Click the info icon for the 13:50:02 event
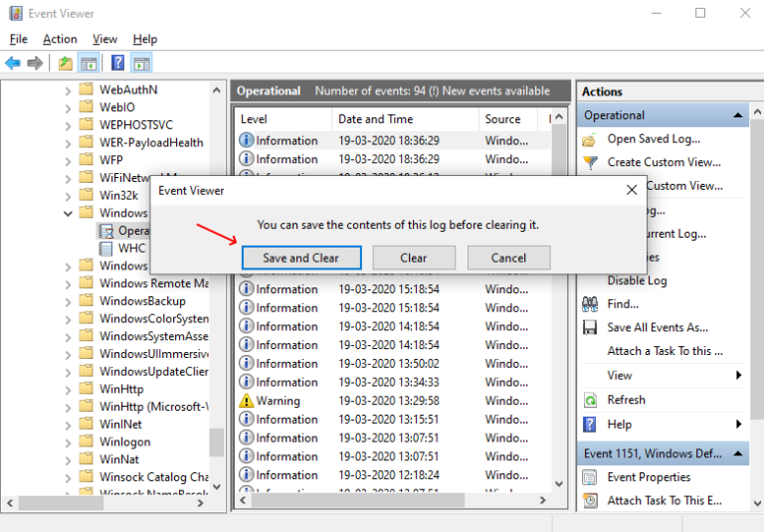The height and width of the screenshot is (532, 764). [x=247, y=363]
